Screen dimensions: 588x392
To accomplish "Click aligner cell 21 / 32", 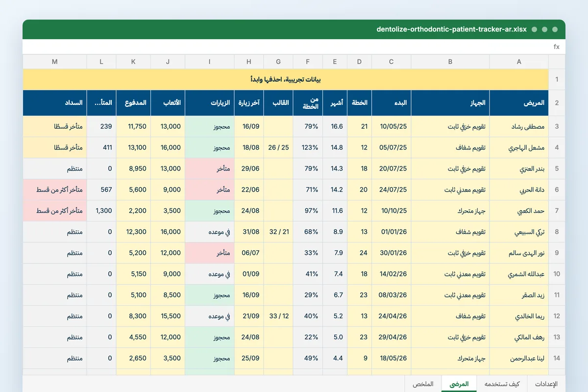I will pos(278,232).
